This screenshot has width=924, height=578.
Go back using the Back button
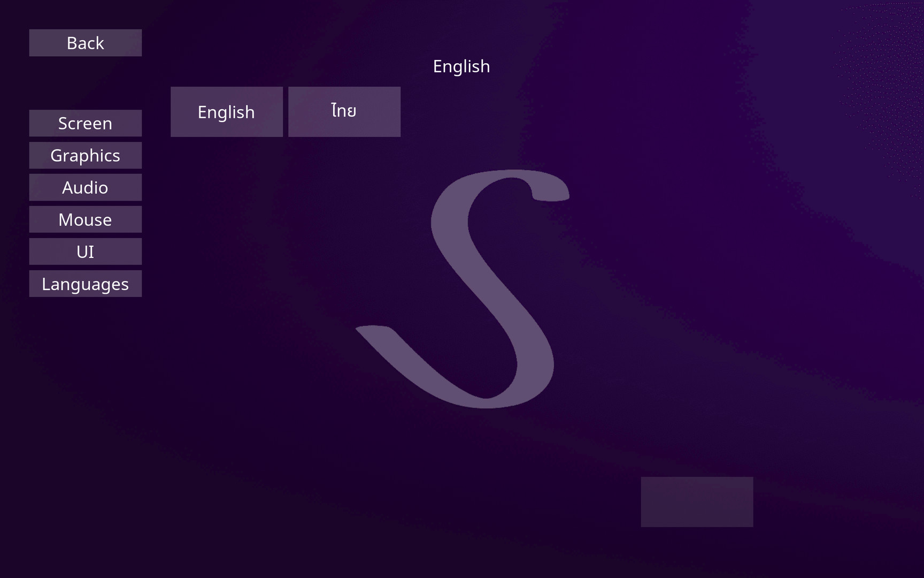tap(86, 43)
